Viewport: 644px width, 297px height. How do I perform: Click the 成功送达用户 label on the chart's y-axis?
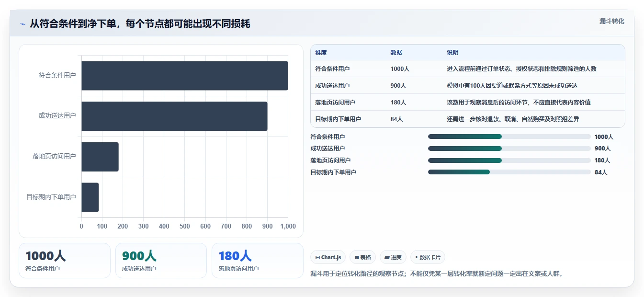[x=57, y=116]
